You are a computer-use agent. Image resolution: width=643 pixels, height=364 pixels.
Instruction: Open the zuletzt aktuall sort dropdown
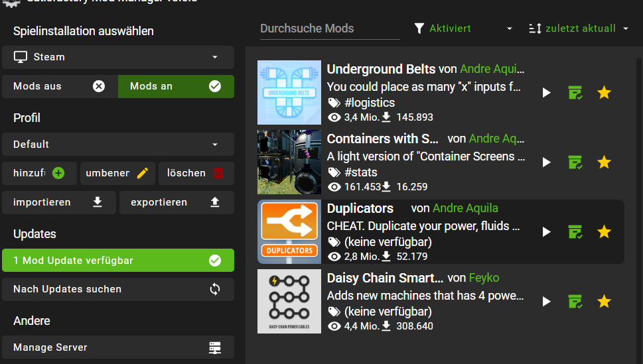(579, 29)
